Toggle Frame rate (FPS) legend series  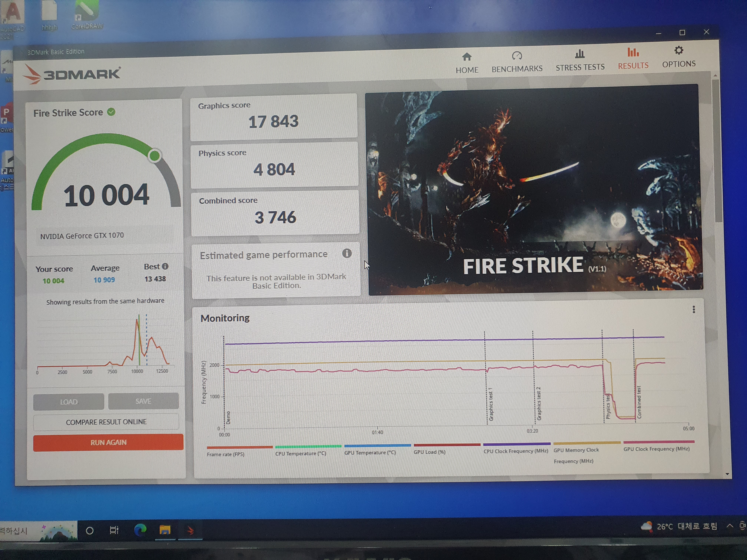point(226,454)
